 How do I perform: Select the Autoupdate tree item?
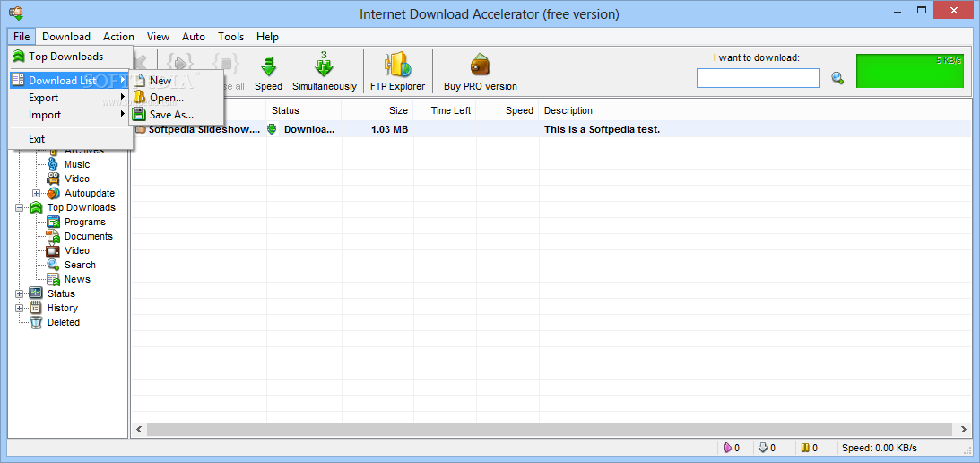[x=90, y=193]
